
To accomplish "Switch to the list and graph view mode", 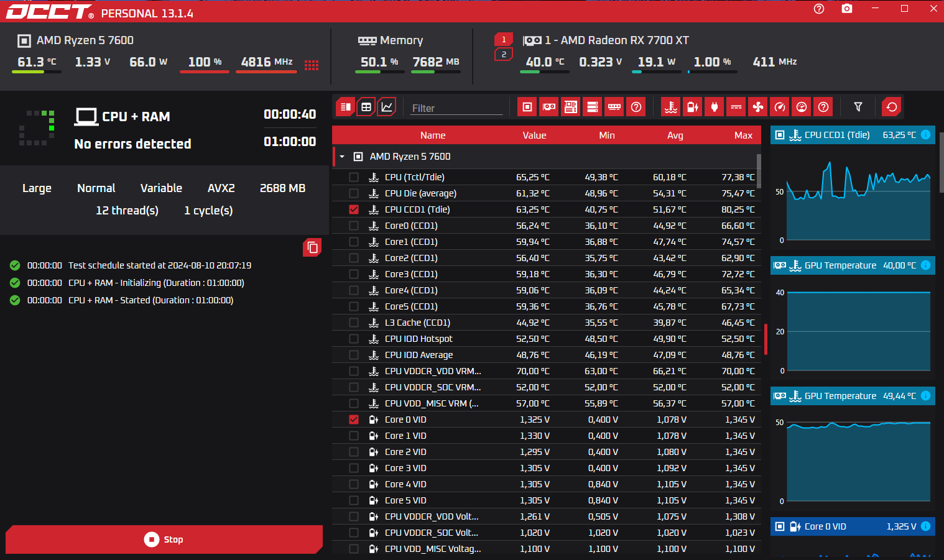I will click(x=346, y=107).
